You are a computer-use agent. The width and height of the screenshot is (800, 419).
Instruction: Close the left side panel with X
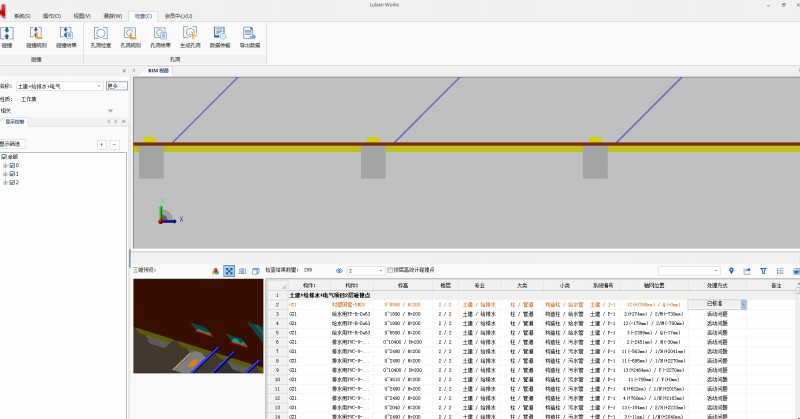[124, 71]
